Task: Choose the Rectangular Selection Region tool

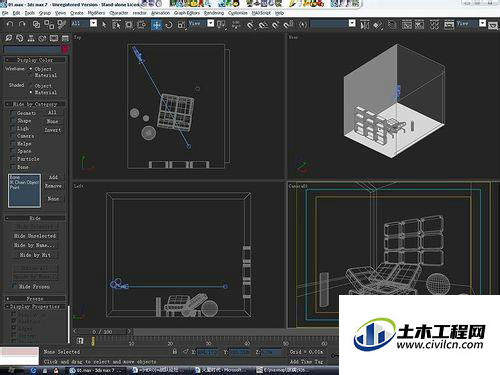Action: [129, 24]
